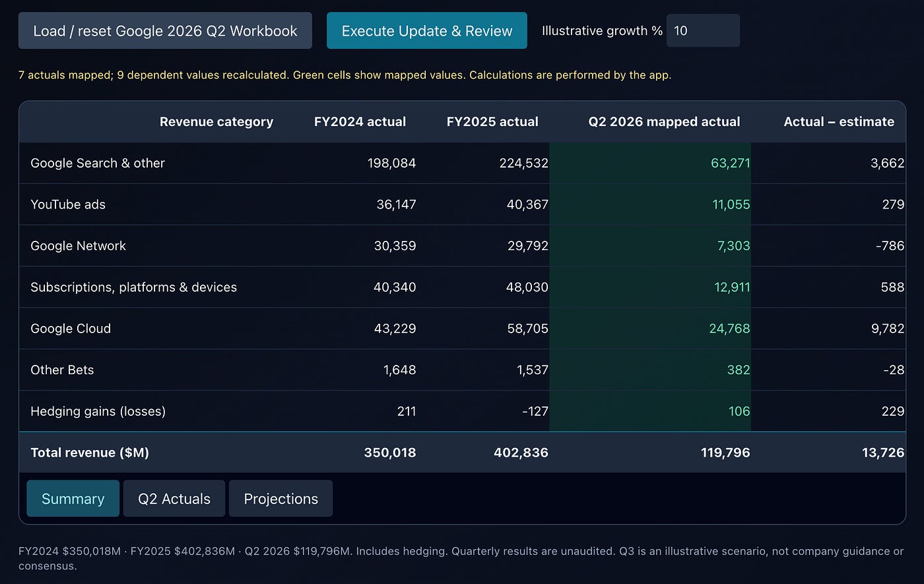Select the FY2025 actual column header
This screenshot has height=584, width=924.
pyautogui.click(x=492, y=121)
